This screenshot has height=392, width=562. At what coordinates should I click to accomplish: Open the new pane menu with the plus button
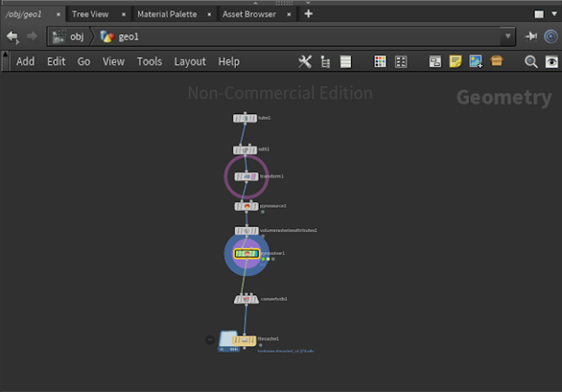click(308, 13)
